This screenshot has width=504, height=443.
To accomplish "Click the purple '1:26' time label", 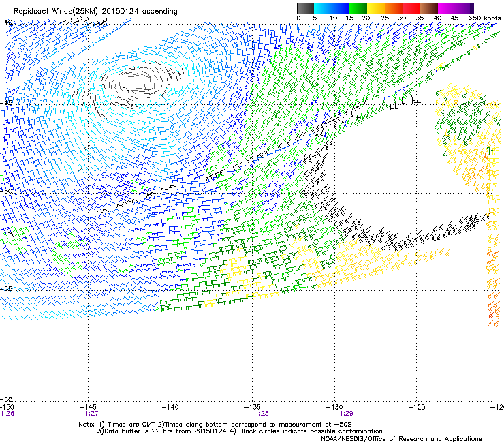I will 7,414.
